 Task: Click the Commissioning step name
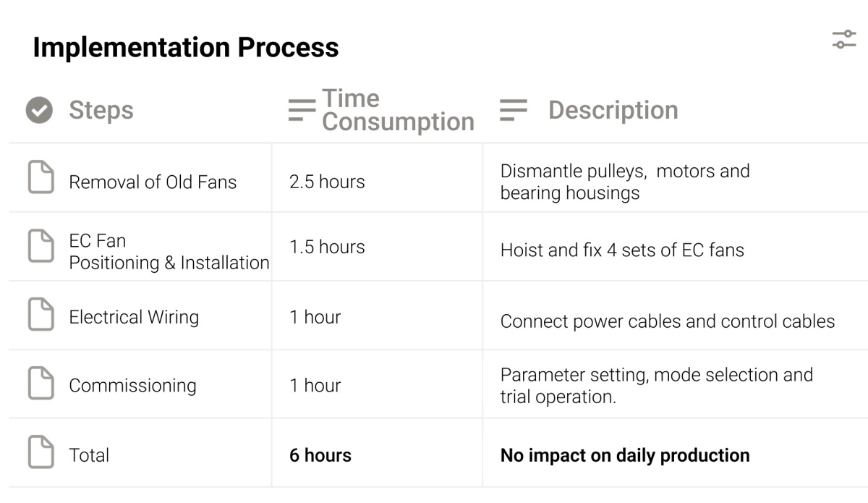click(132, 386)
